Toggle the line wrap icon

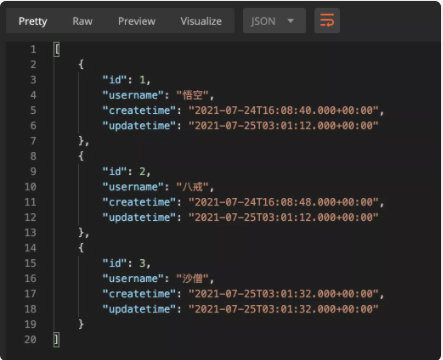(x=327, y=21)
